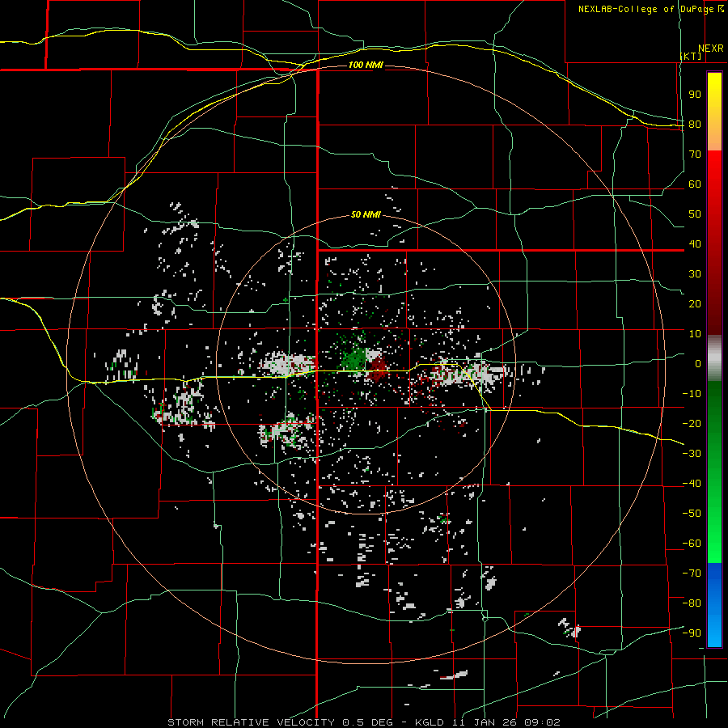Image resolution: width=728 pixels, height=728 pixels.
Task: Click the -80 scale value
Action: [692, 603]
